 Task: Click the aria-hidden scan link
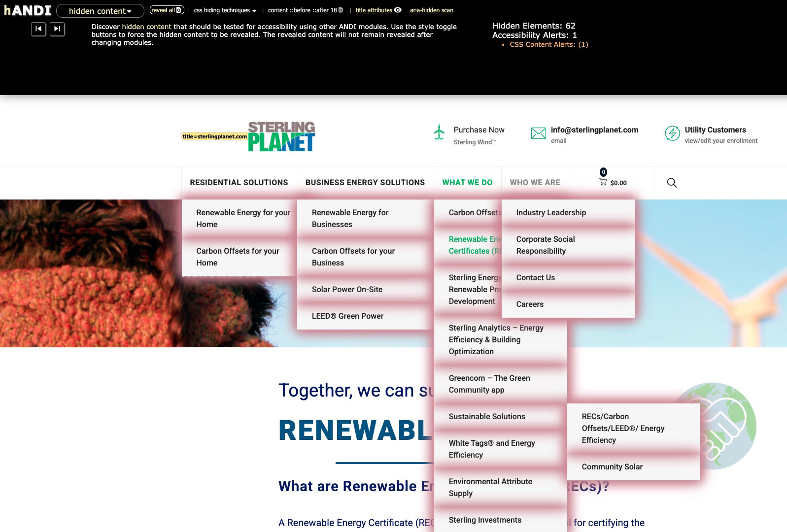click(431, 10)
